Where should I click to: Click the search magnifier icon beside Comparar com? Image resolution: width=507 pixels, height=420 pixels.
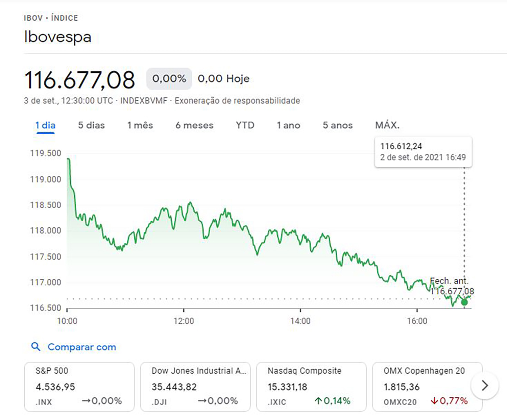click(35, 347)
